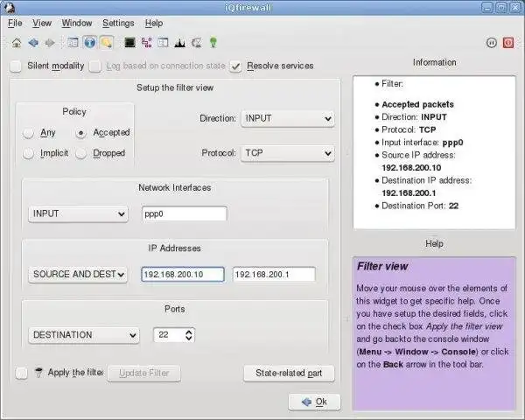Click the State-related part button

tap(289, 373)
